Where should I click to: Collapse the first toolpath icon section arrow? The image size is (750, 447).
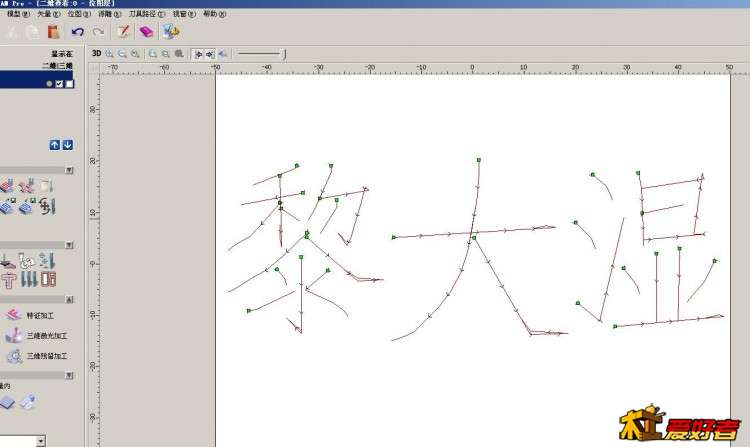69,170
